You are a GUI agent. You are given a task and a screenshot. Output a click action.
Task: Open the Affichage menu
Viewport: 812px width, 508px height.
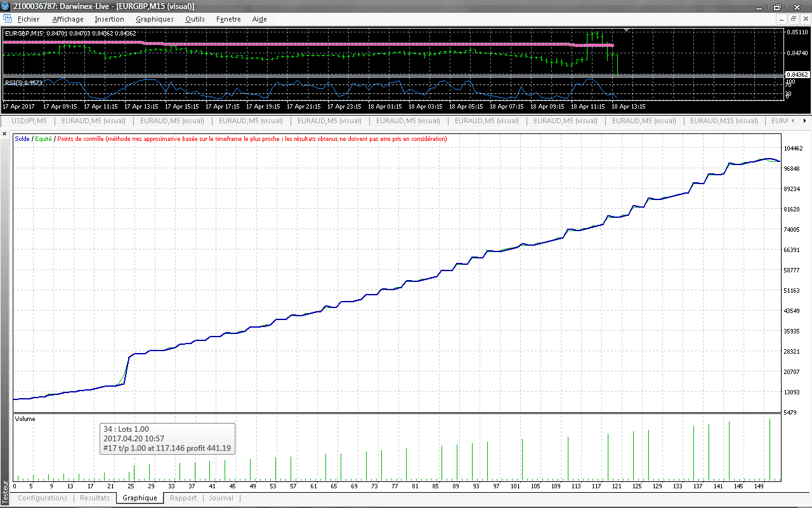(67, 19)
